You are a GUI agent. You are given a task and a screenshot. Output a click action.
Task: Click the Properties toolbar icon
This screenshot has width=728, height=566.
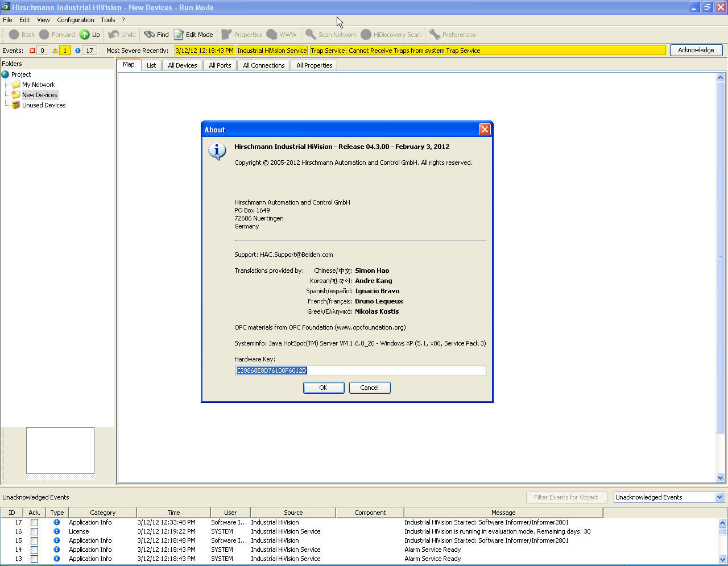[x=226, y=35]
